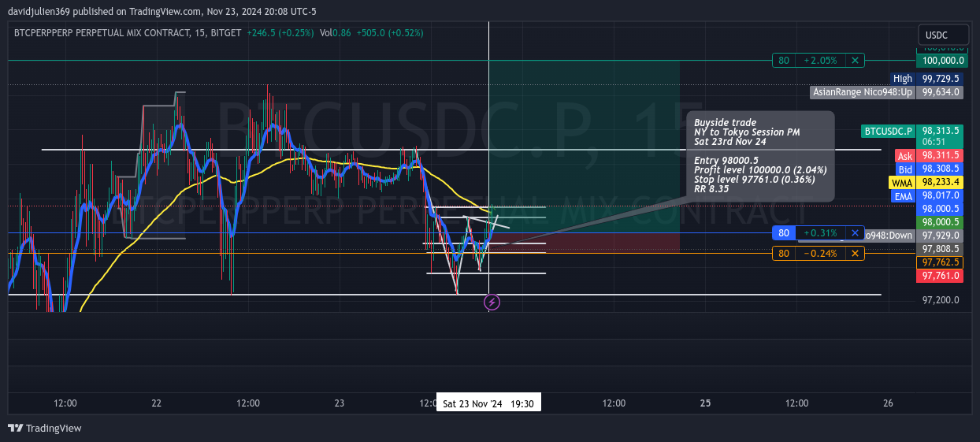The image size is (980, 442).
Task: Click the orange 97,762.5 price tag
Action: 941,262
